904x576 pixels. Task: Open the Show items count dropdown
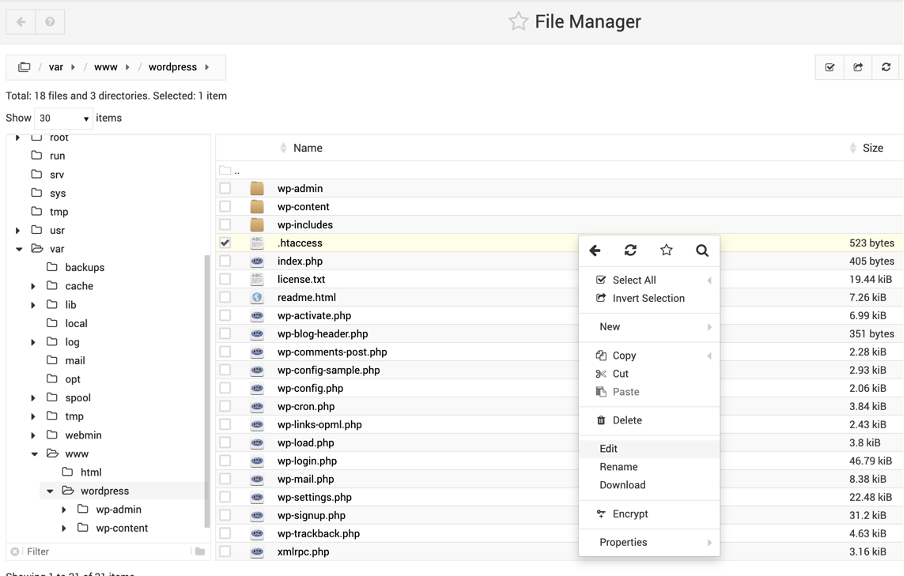tap(63, 118)
